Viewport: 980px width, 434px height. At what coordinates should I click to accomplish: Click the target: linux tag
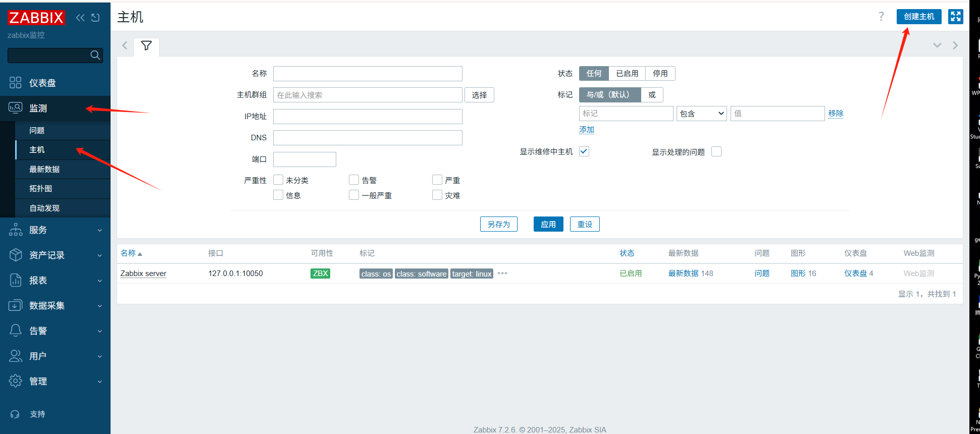472,274
